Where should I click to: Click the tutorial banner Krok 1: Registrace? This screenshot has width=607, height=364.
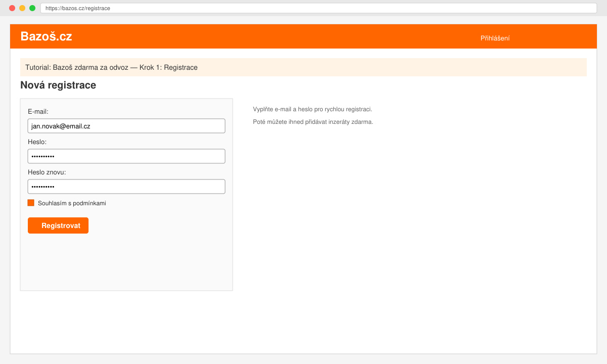tap(303, 67)
